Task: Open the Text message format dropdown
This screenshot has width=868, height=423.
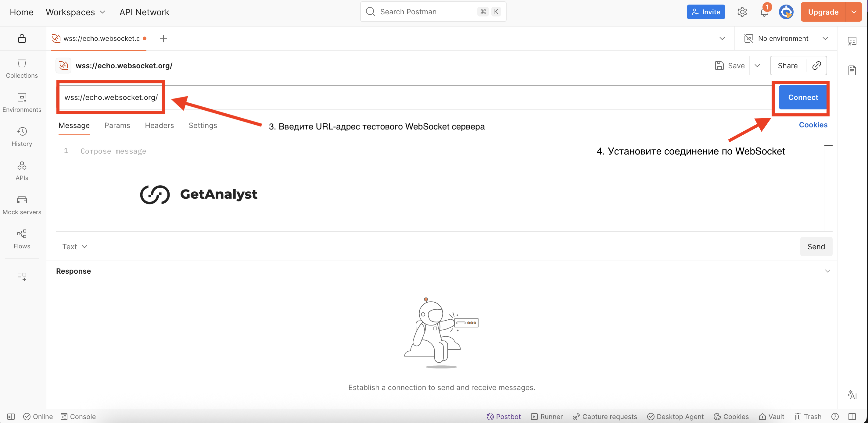Action: (x=74, y=247)
